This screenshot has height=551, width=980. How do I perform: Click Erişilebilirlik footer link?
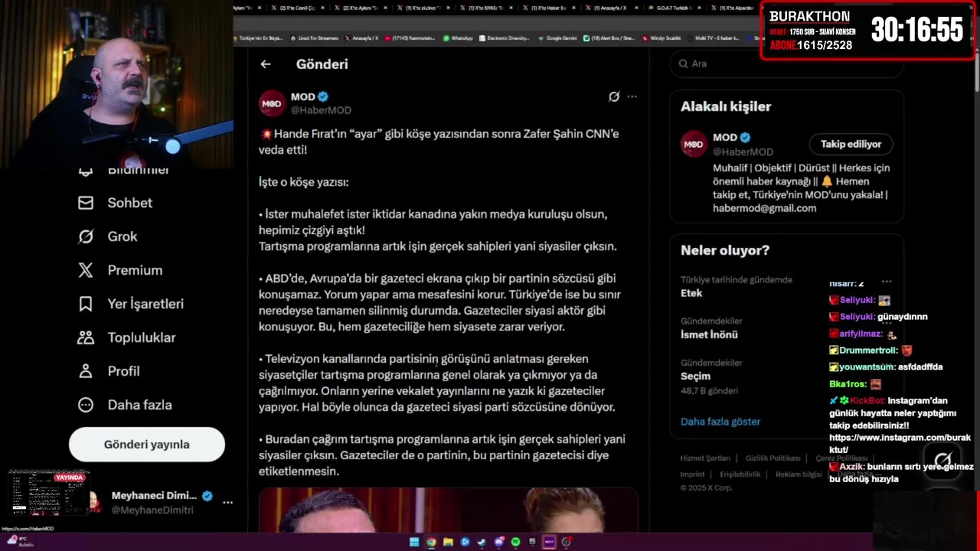(740, 474)
